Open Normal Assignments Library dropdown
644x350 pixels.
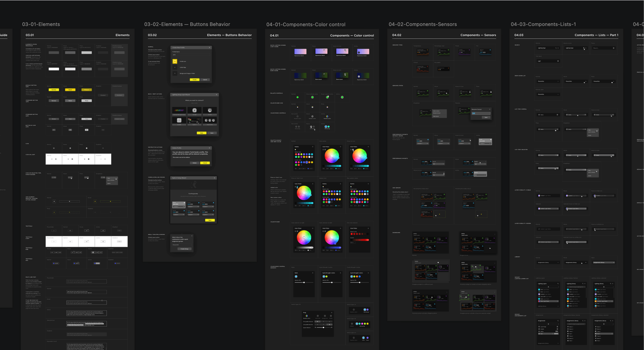point(548,262)
